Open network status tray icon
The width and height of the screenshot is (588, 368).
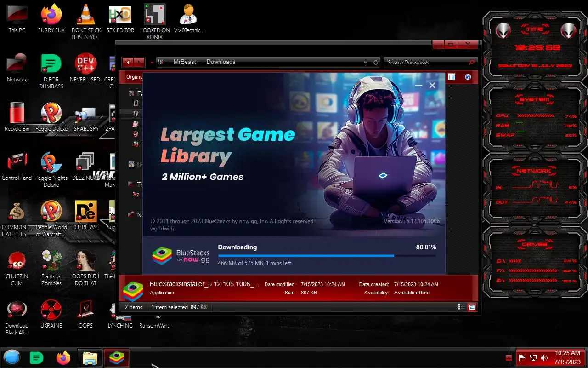[x=533, y=358]
